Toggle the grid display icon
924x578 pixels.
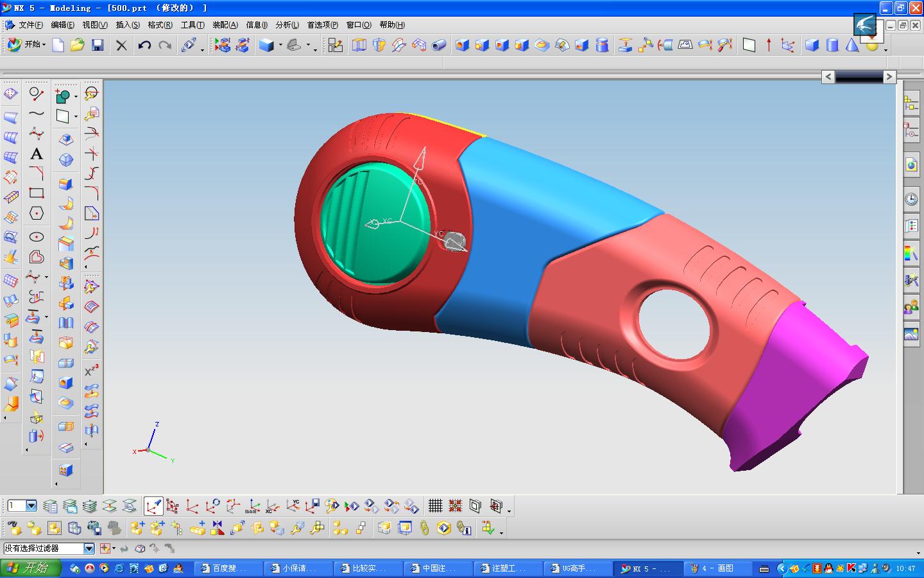click(x=435, y=506)
